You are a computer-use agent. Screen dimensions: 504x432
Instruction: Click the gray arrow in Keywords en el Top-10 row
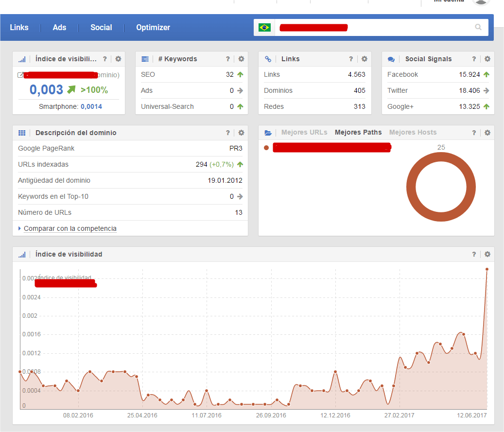tap(240, 197)
